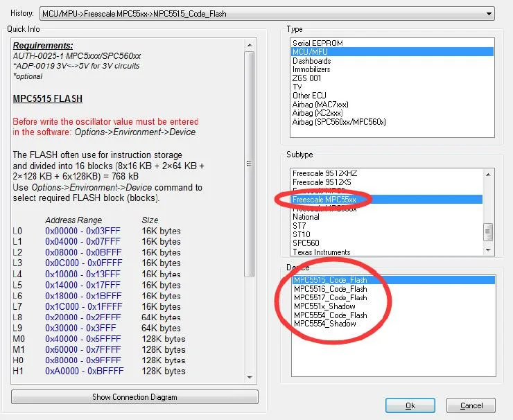This screenshot has width=513, height=420.
Task: Select Airbag (MAC7xxx) type
Action: coord(320,105)
